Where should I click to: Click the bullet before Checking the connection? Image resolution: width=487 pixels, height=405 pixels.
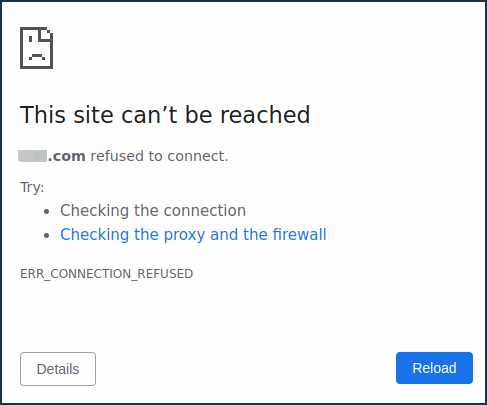(x=47, y=211)
